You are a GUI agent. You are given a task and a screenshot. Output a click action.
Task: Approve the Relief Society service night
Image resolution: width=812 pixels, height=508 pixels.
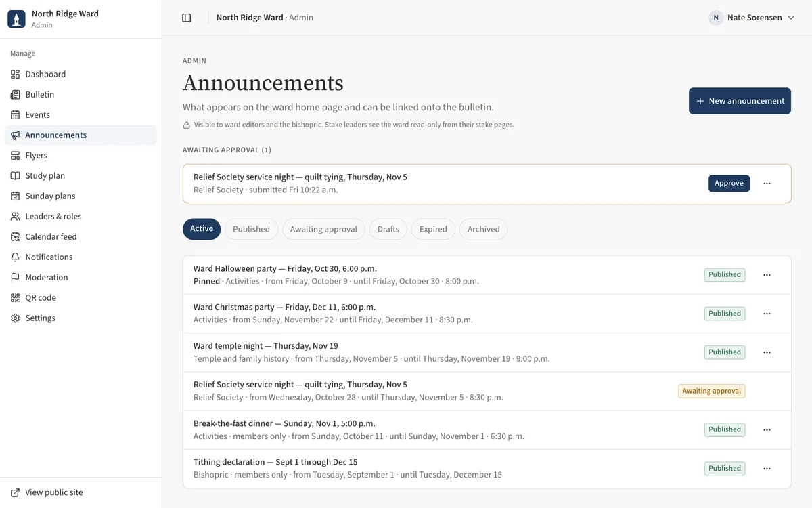point(729,184)
